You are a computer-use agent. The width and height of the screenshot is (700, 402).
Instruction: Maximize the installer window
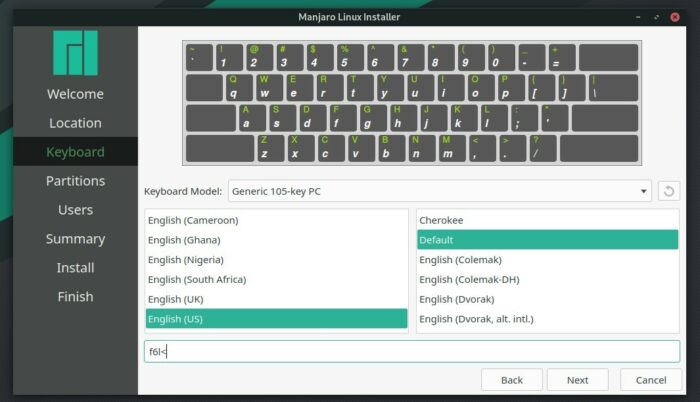coord(656,17)
